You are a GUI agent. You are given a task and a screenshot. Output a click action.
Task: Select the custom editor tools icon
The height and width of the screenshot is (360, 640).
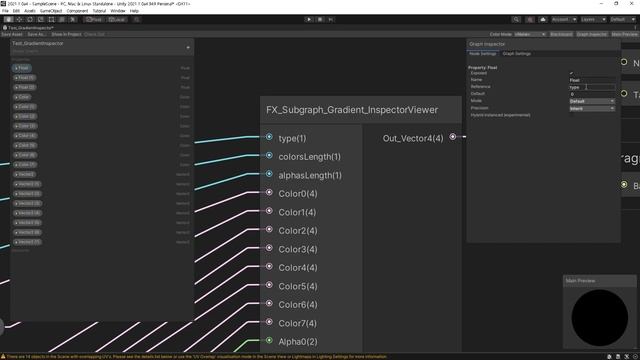tap(72, 19)
